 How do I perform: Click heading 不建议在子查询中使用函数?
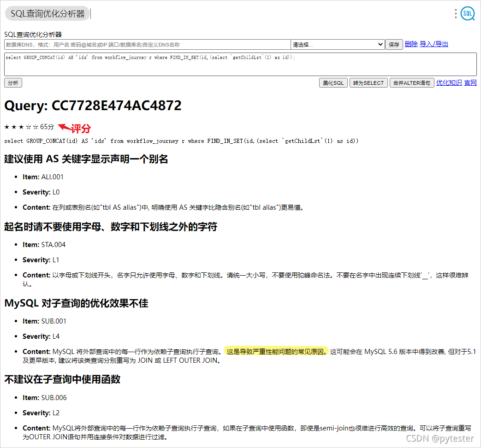click(62, 380)
